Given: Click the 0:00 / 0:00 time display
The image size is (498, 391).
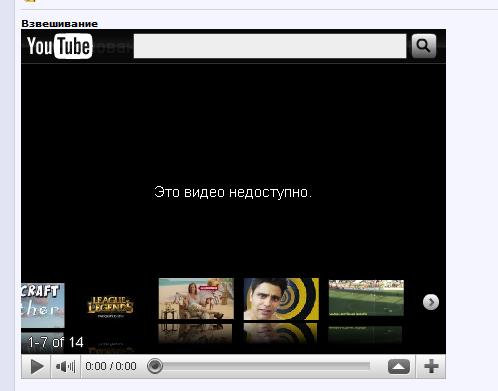Looking at the screenshot, I should click(x=111, y=366).
